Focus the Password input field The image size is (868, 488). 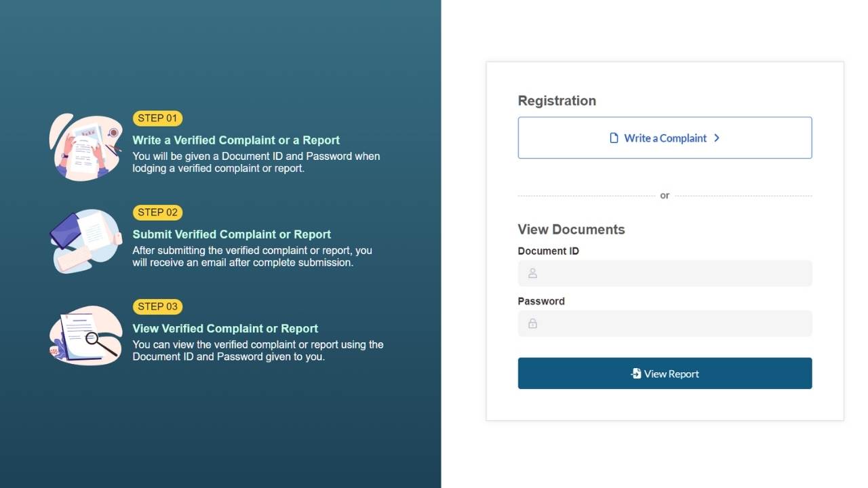click(x=671, y=323)
